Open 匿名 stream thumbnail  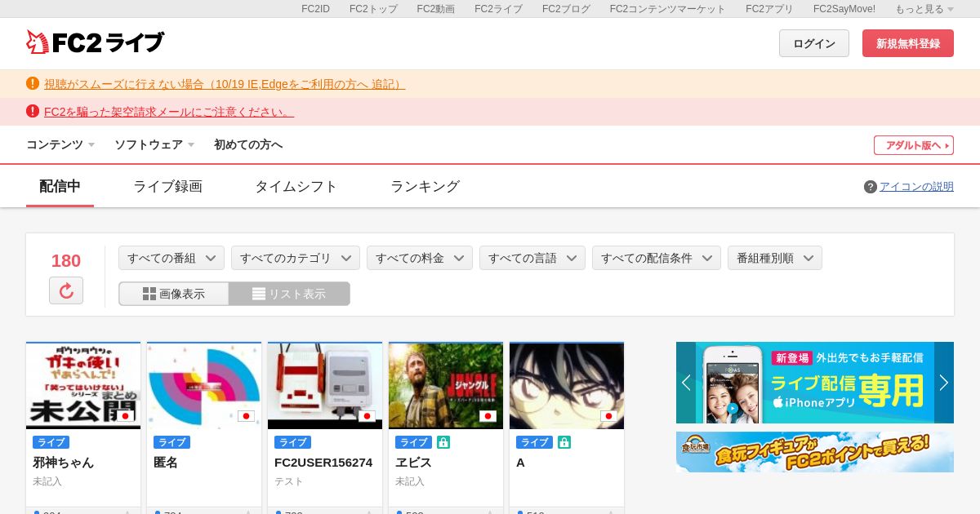tap(204, 386)
